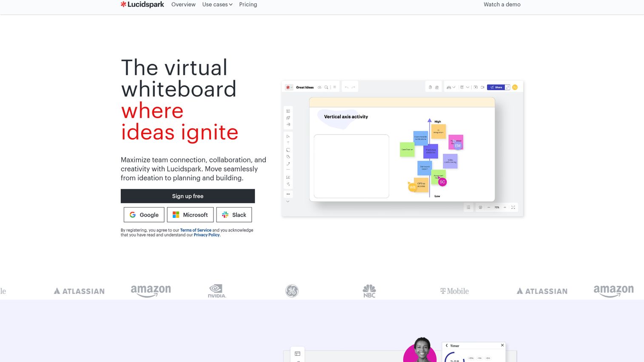Select the orange Offline access sticky note

(x=421, y=185)
